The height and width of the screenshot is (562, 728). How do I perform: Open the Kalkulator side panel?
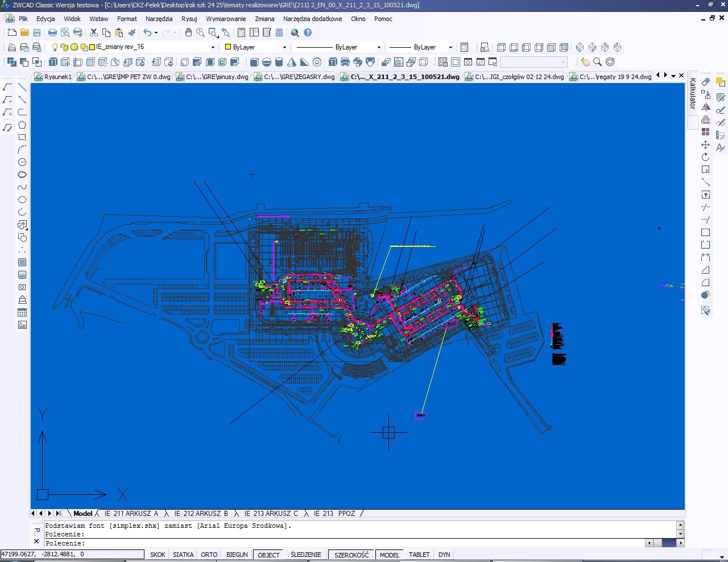click(693, 94)
